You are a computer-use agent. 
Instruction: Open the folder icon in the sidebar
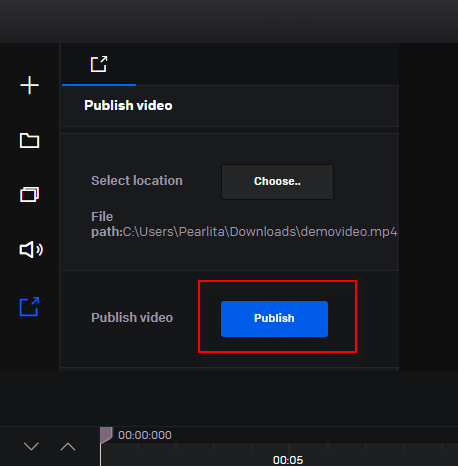click(29, 140)
